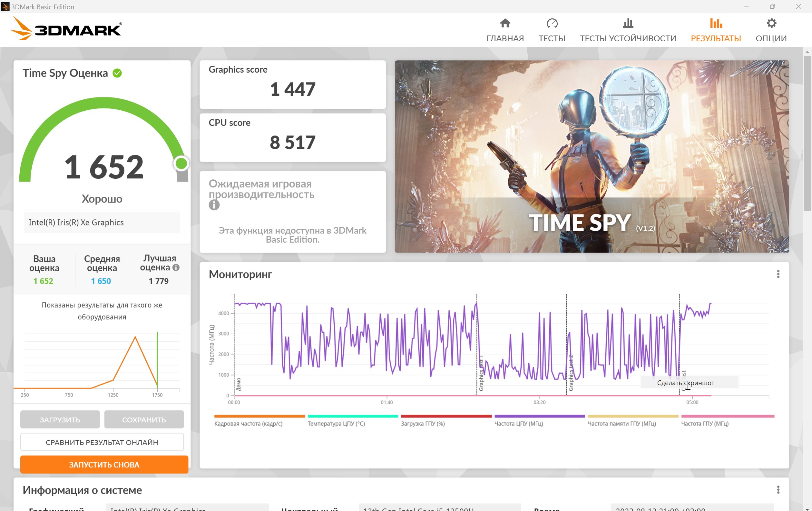
Task: Click Graphics score value 1 447
Action: point(292,89)
